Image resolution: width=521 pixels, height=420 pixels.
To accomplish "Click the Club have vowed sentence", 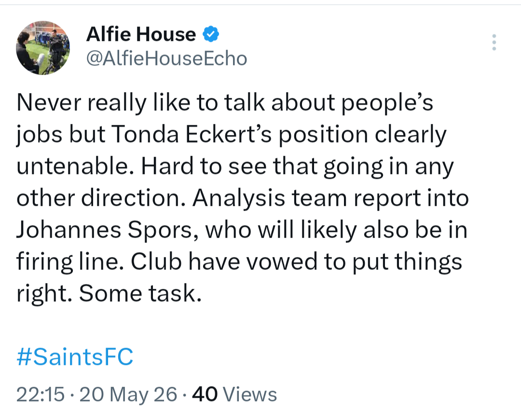I will pyautogui.click(x=296, y=262).
